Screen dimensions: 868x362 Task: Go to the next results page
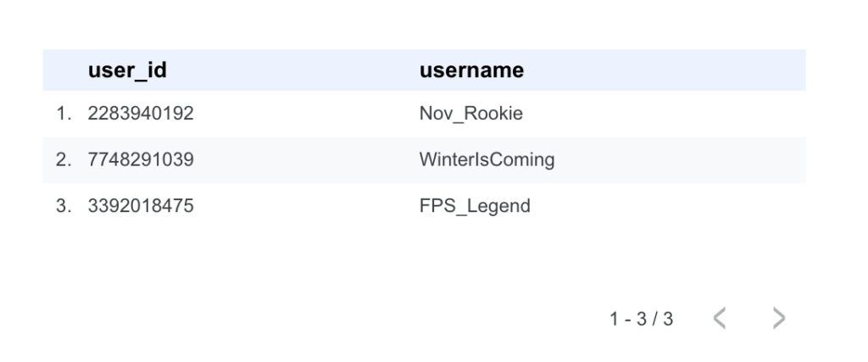[779, 319]
